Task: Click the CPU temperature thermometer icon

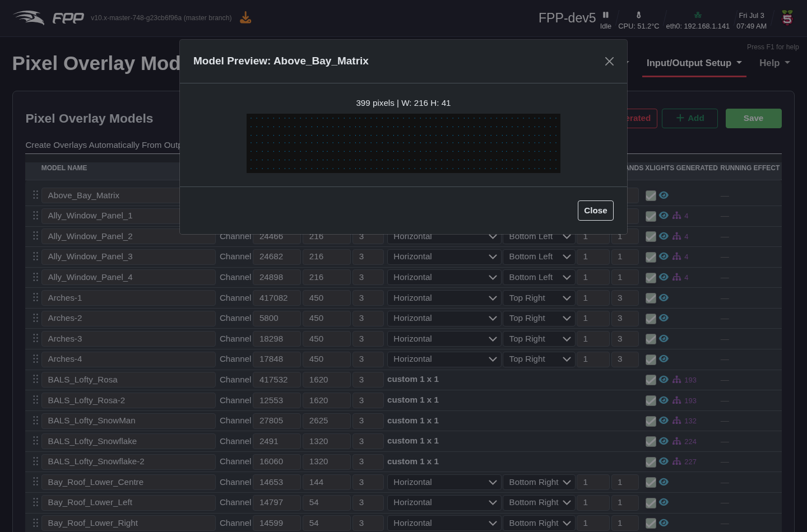Action: coord(638,15)
